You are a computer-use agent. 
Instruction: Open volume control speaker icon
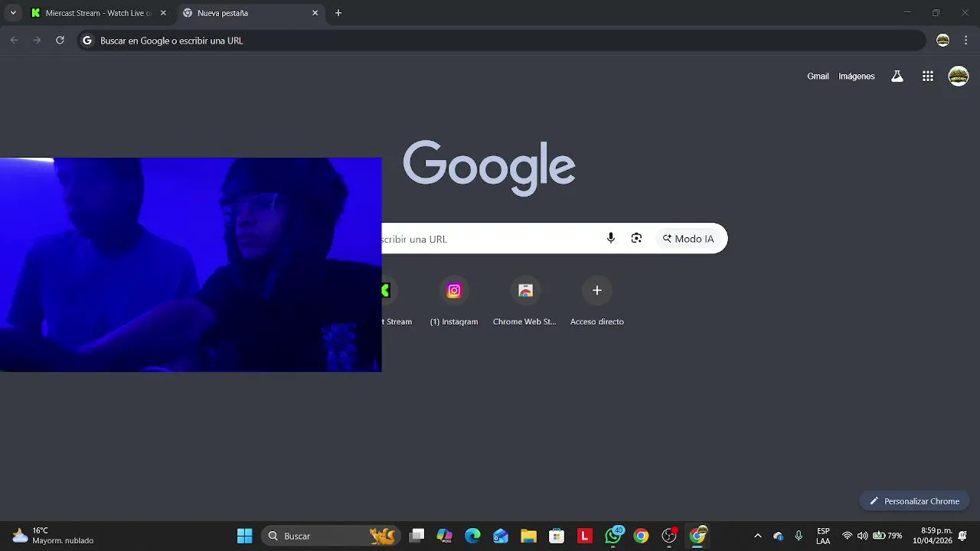(863, 536)
